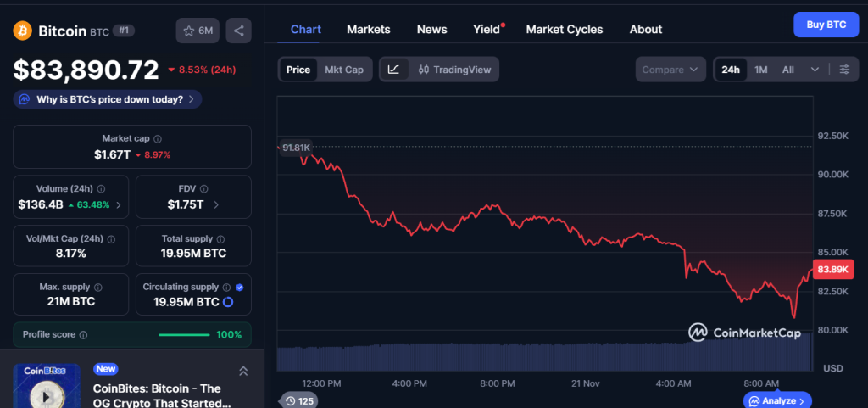Open the share icon button
This screenshot has width=868, height=408.
(238, 31)
